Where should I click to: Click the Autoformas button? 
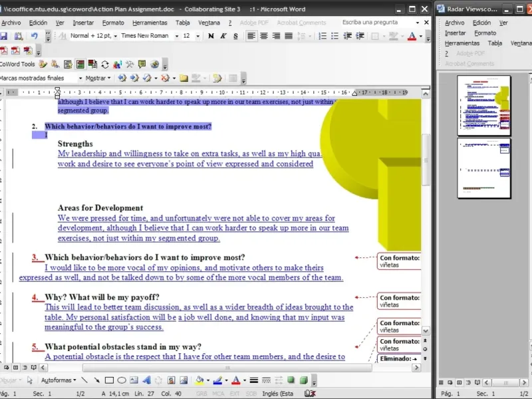[x=57, y=380]
